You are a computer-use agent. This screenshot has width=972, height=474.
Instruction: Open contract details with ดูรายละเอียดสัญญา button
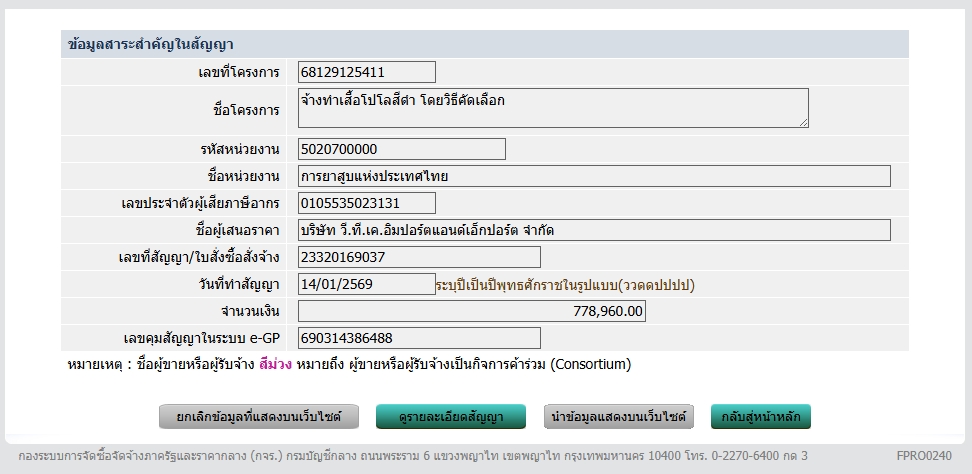[x=453, y=417]
